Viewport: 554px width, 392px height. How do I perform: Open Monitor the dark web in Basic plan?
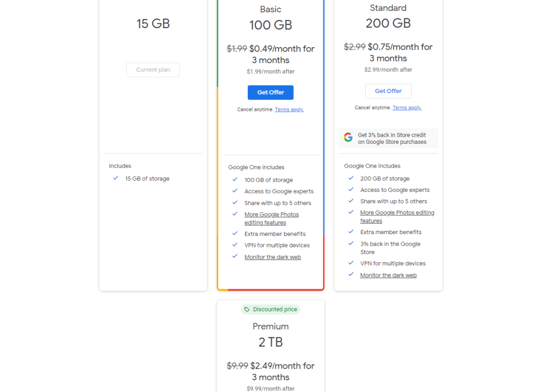pyautogui.click(x=273, y=257)
